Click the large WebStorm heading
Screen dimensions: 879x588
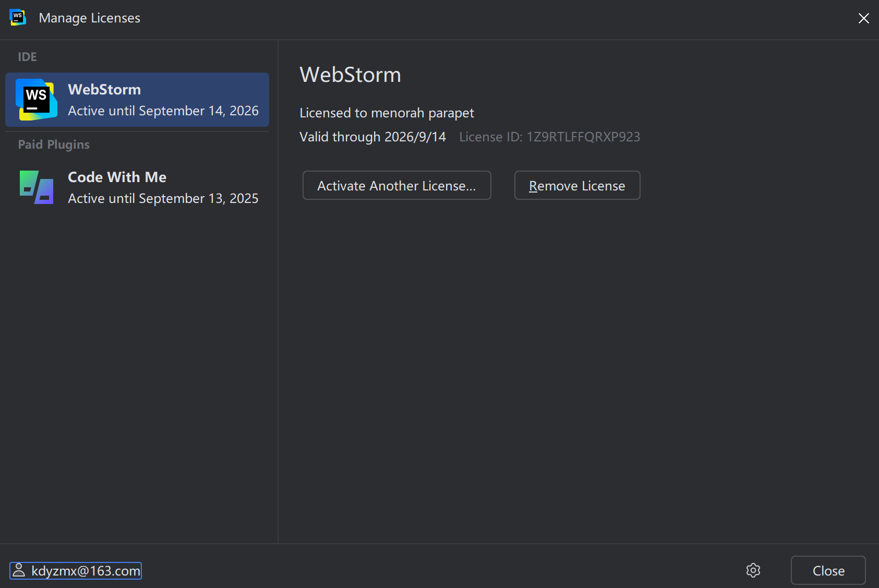tap(350, 75)
